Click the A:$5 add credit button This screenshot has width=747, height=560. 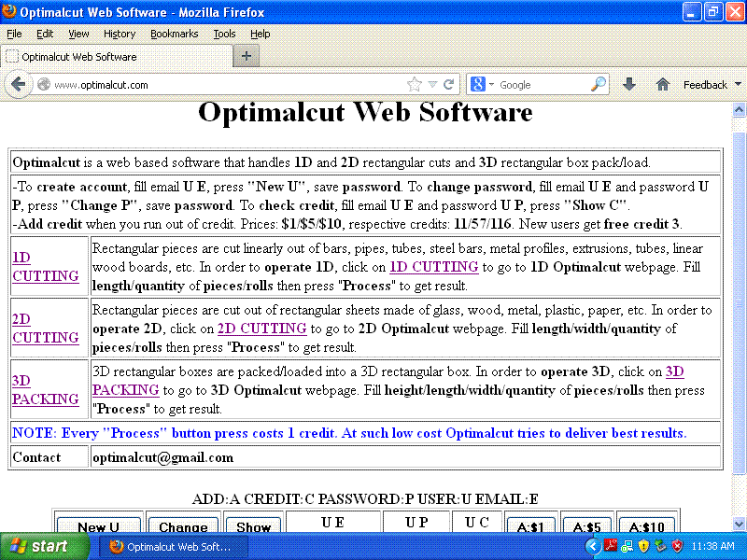[586, 525]
